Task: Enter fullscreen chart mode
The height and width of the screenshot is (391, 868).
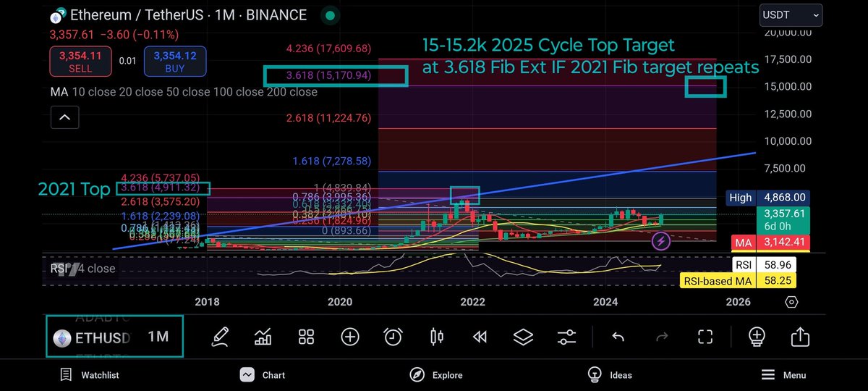Action: click(x=705, y=337)
